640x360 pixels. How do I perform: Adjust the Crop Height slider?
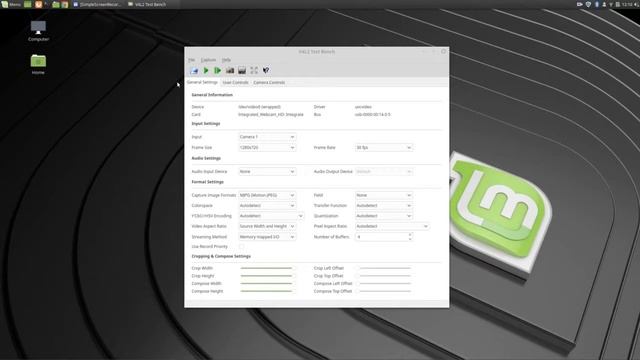tap(267, 276)
